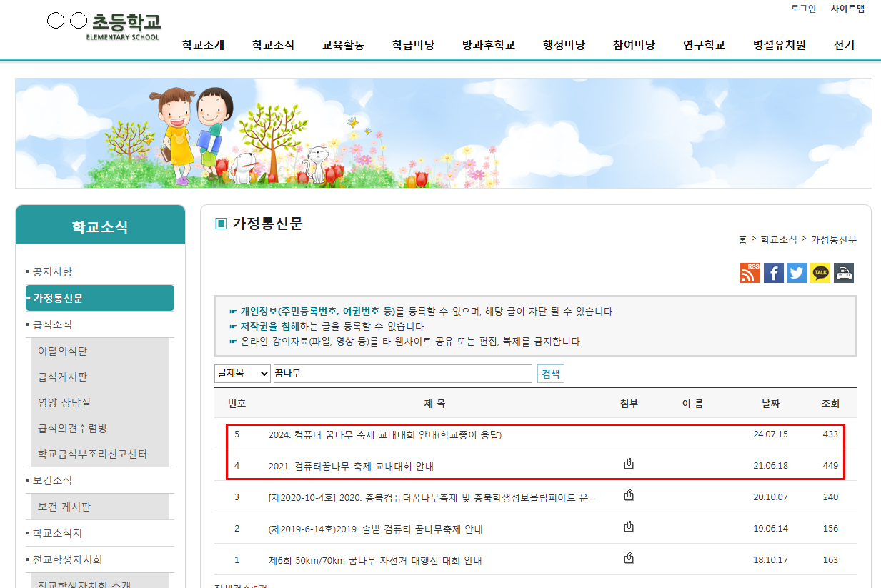Screen dimensions: 881x588
Task: Click the 학교소식 sidebar header
Action: click(100, 226)
